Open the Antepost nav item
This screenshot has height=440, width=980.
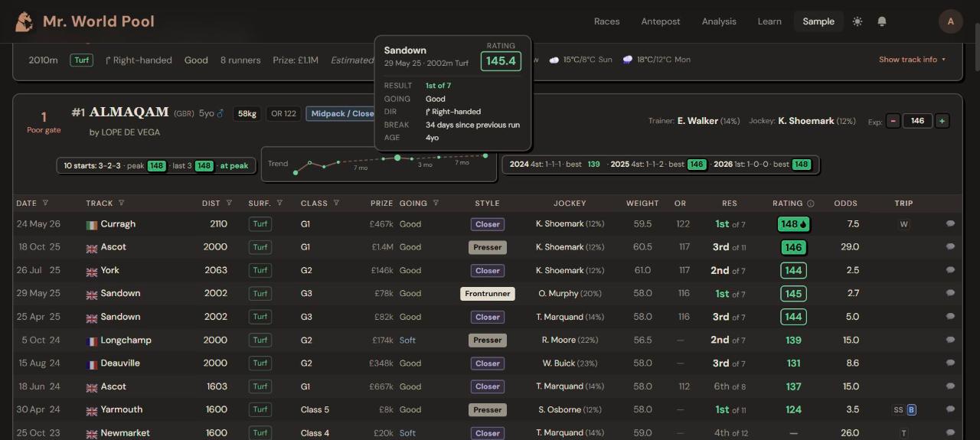[x=661, y=21]
